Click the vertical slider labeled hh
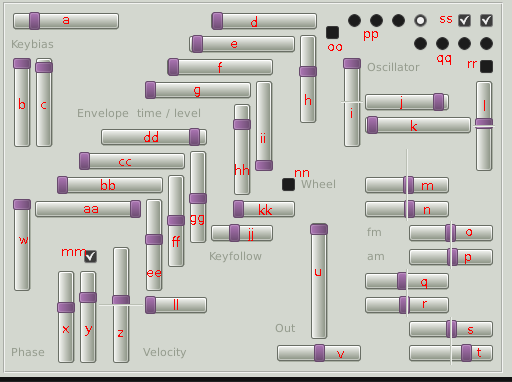This screenshot has height=382, width=512. [x=242, y=149]
